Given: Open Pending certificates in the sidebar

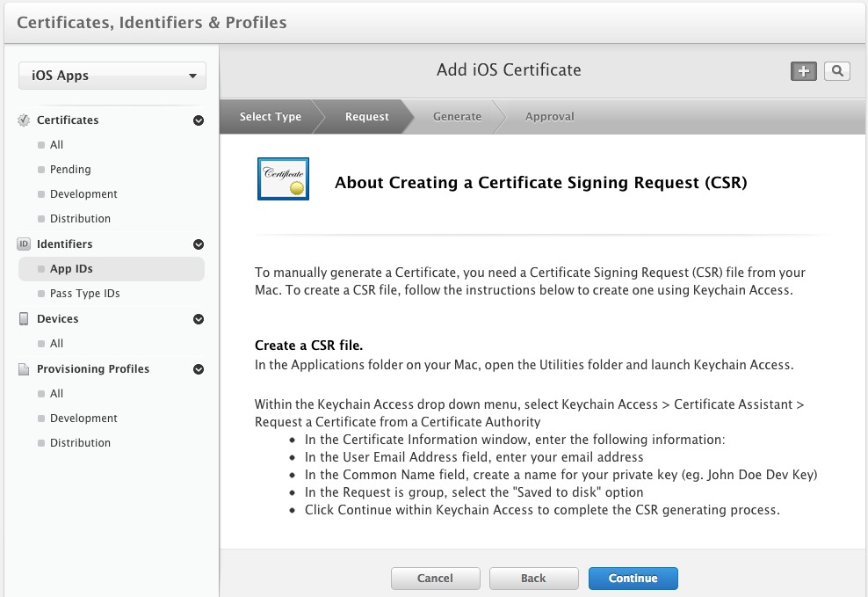Looking at the screenshot, I should pos(70,170).
